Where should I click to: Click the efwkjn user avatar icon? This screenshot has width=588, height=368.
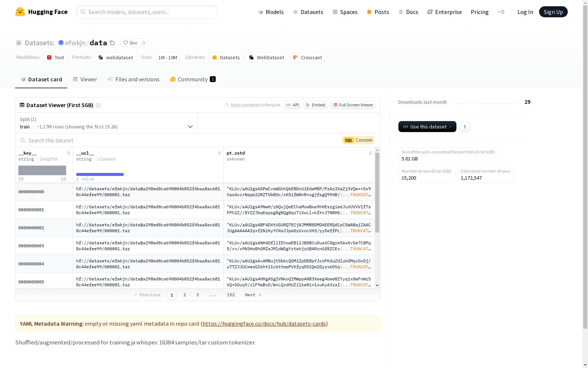(61, 43)
